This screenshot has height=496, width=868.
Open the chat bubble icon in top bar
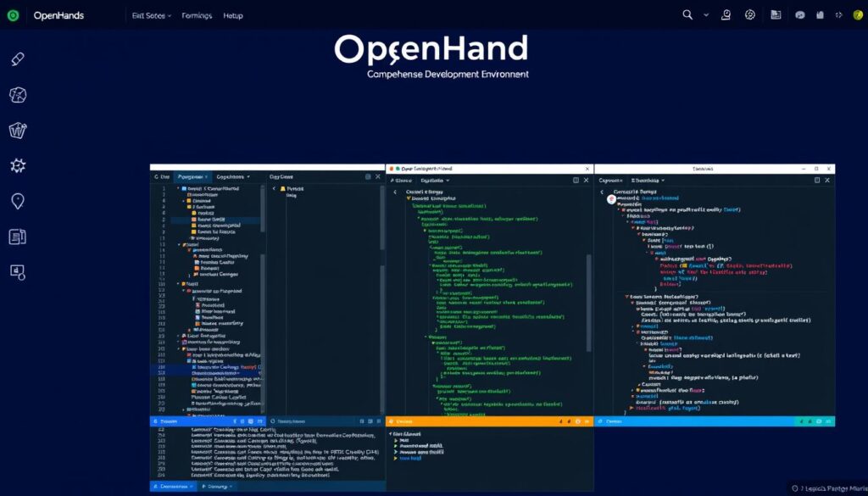(x=800, y=15)
